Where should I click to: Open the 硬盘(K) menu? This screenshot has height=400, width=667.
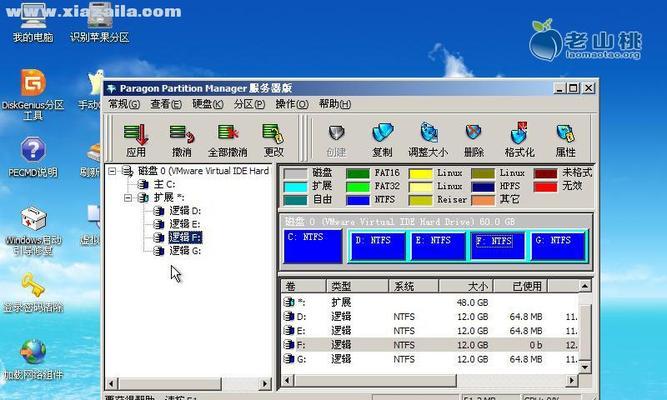(x=208, y=104)
